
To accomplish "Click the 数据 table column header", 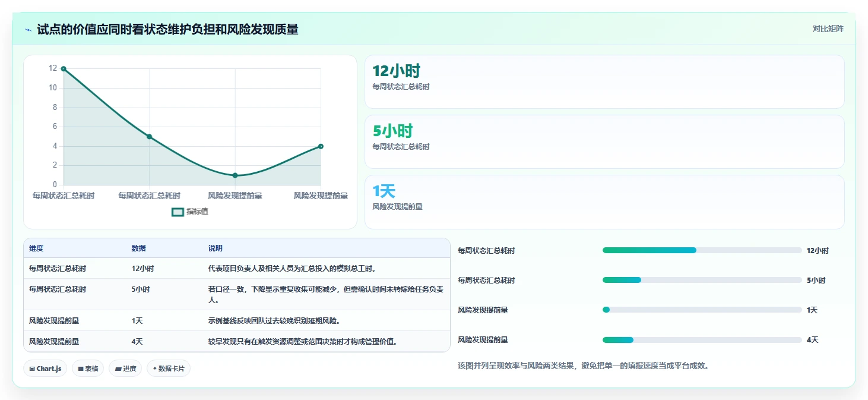I will 139,248.
